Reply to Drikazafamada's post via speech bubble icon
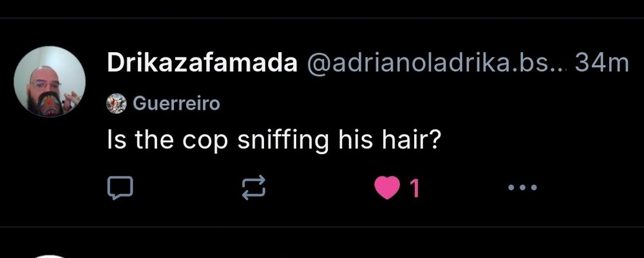644x258 pixels. pos(120,188)
